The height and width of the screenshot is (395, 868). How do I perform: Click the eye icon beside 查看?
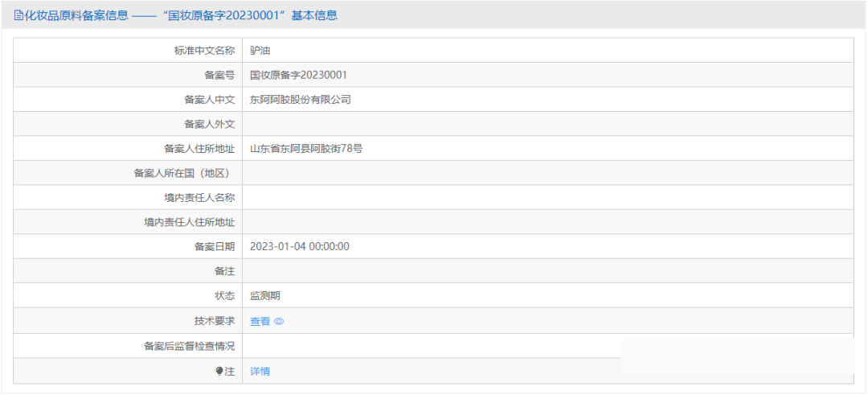tap(279, 322)
